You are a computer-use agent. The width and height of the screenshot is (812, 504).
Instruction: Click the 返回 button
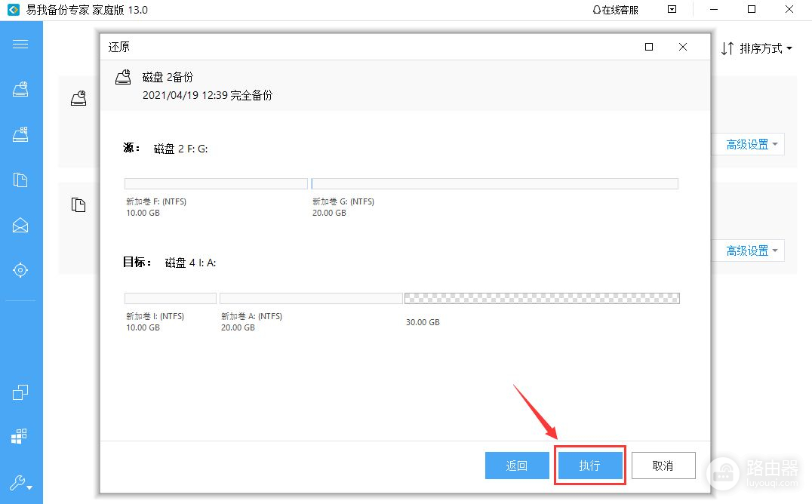tap(517, 466)
